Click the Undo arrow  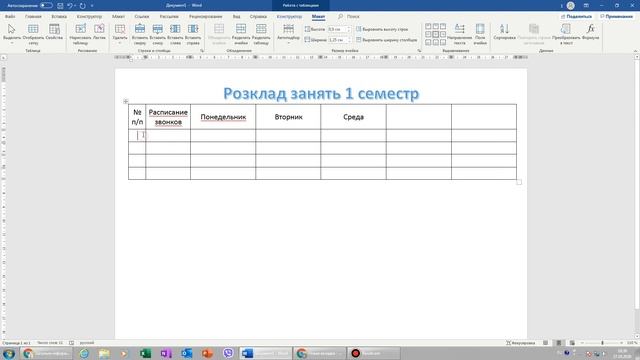[70, 6]
